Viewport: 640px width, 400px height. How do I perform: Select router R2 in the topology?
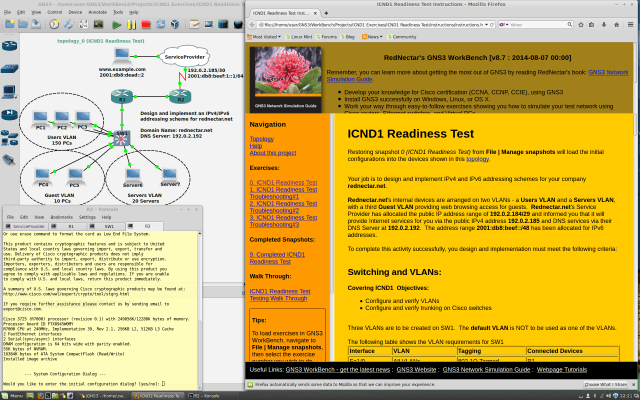pyautogui.click(x=180, y=96)
